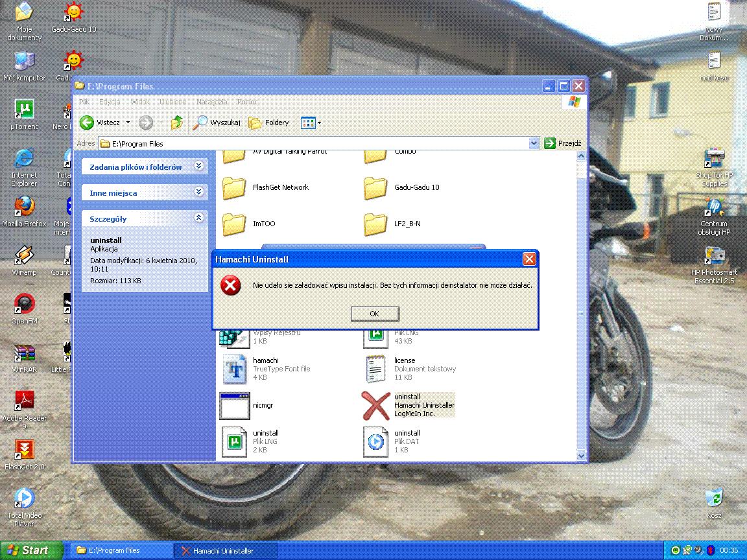Select the nicmgr application file
The width and height of the screenshot is (747, 560).
click(x=246, y=405)
